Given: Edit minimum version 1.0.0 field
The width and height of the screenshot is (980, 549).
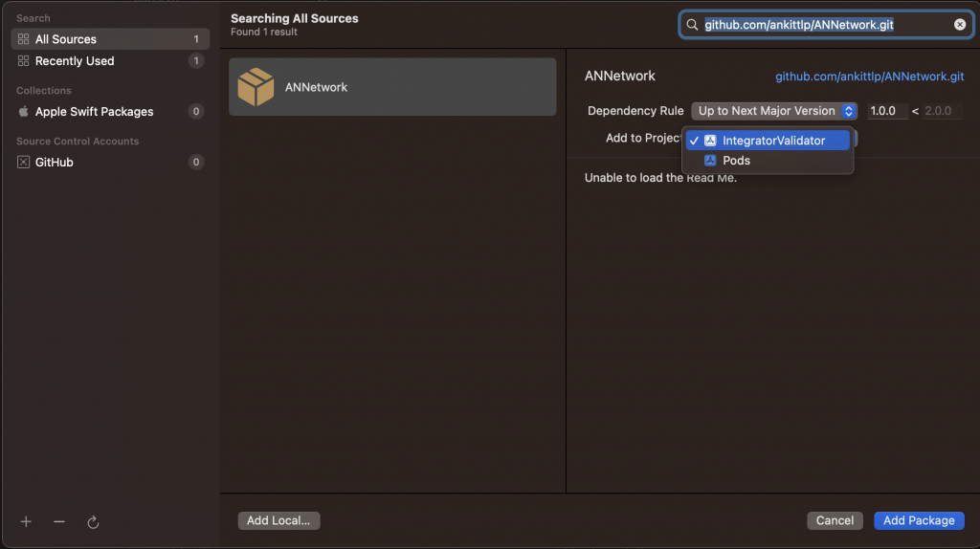Looking at the screenshot, I should point(887,111).
